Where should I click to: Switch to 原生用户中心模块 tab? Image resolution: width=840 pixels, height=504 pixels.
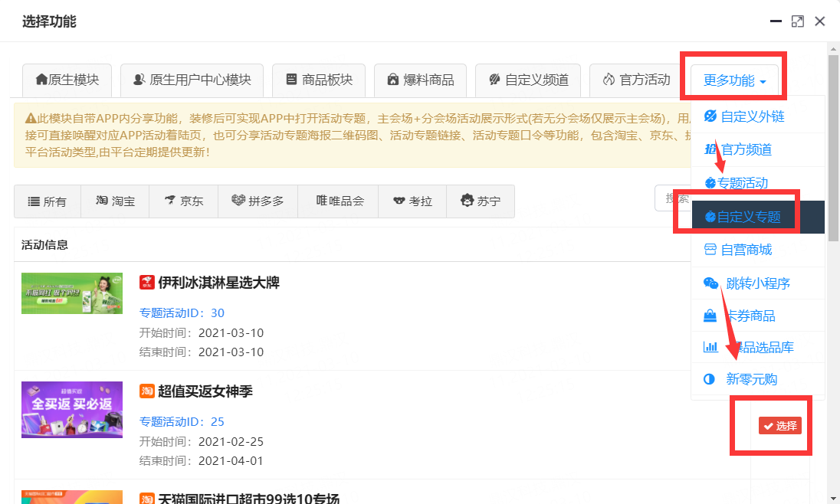(x=192, y=80)
